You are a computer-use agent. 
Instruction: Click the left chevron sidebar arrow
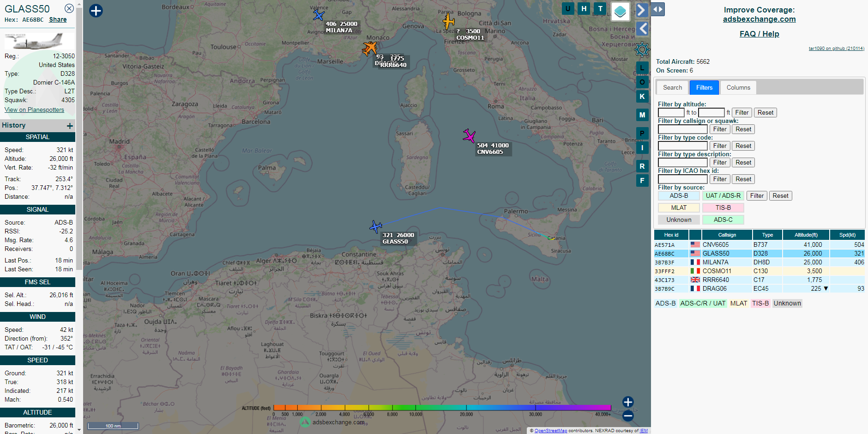(642, 29)
